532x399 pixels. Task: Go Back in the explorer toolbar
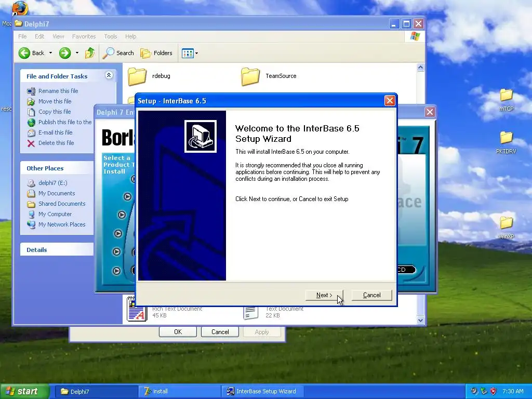(32, 53)
